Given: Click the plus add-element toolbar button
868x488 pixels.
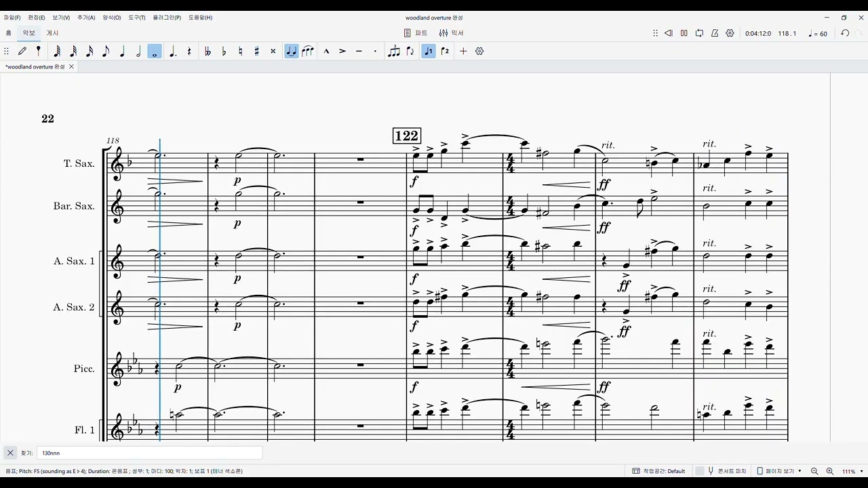Looking at the screenshot, I should [x=463, y=51].
